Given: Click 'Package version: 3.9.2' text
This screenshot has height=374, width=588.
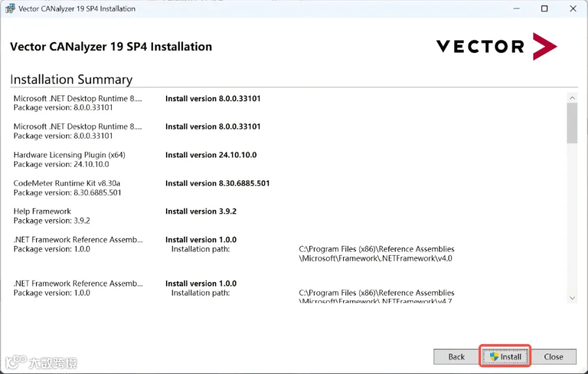Looking at the screenshot, I should point(52,221).
